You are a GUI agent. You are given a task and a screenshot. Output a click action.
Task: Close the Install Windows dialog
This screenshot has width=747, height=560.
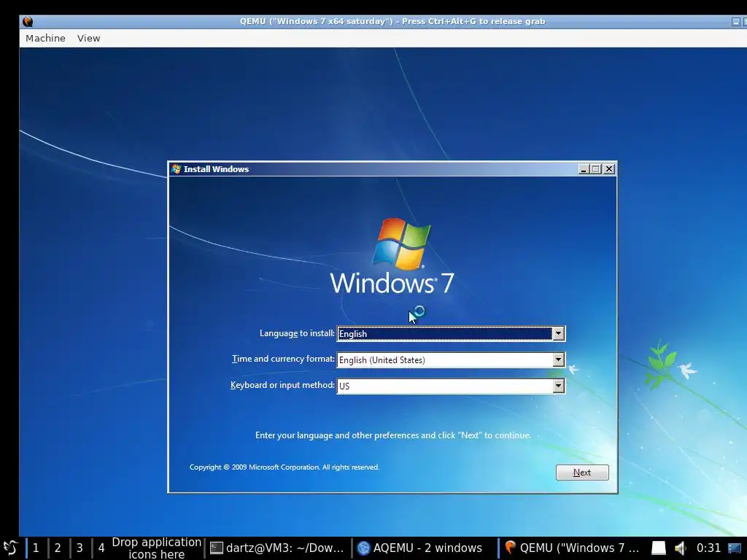(x=609, y=169)
